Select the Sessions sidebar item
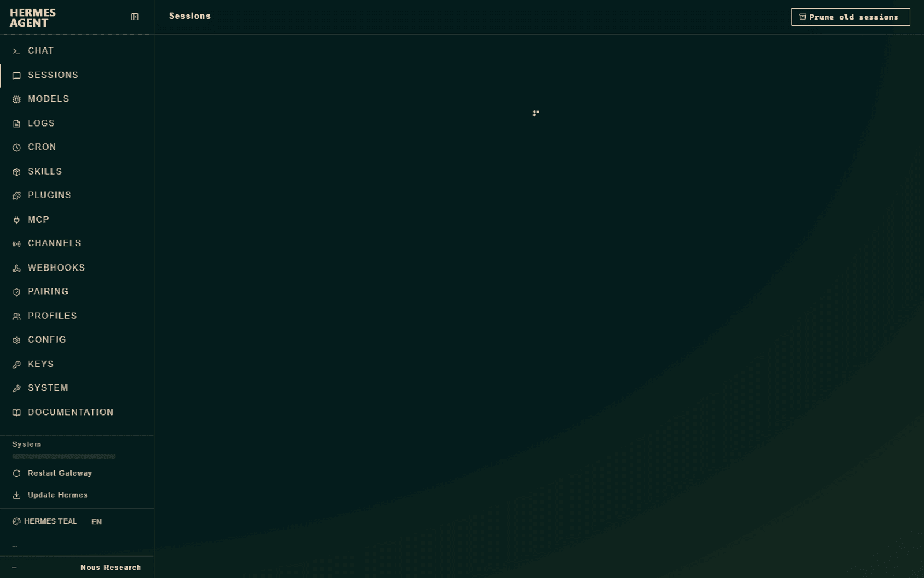Screen dimensions: 924x578 (77, 75)
